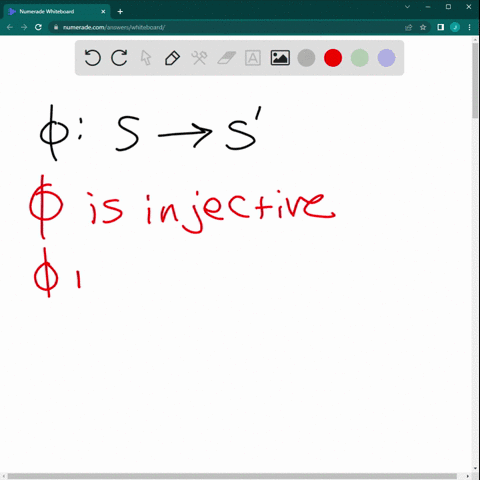Switch to the Numerade Whiteboard tab
This screenshot has height=480, width=480.
57,12
